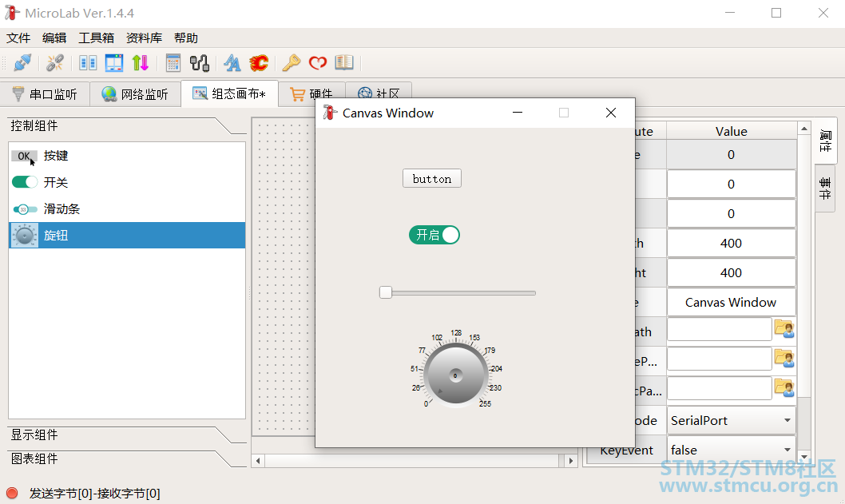Image resolution: width=845 pixels, height=504 pixels.
Task: Click the Canvas Window title value field
Action: tap(732, 303)
